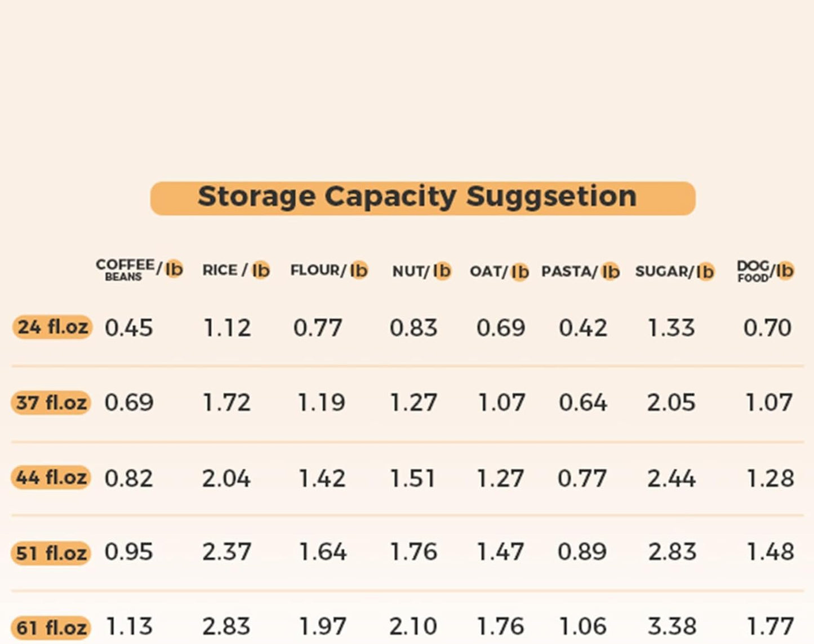
Task: Select the lb badge beside SUGAR
Action: 705,272
